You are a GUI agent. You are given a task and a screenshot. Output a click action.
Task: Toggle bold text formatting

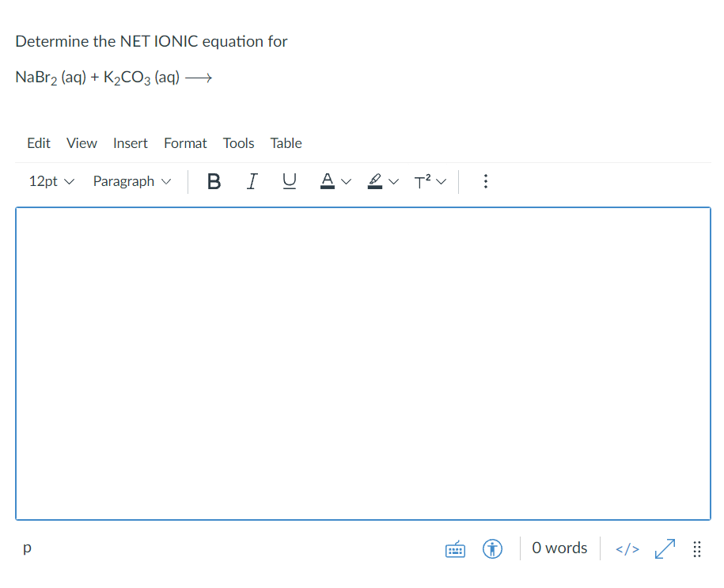[214, 181]
